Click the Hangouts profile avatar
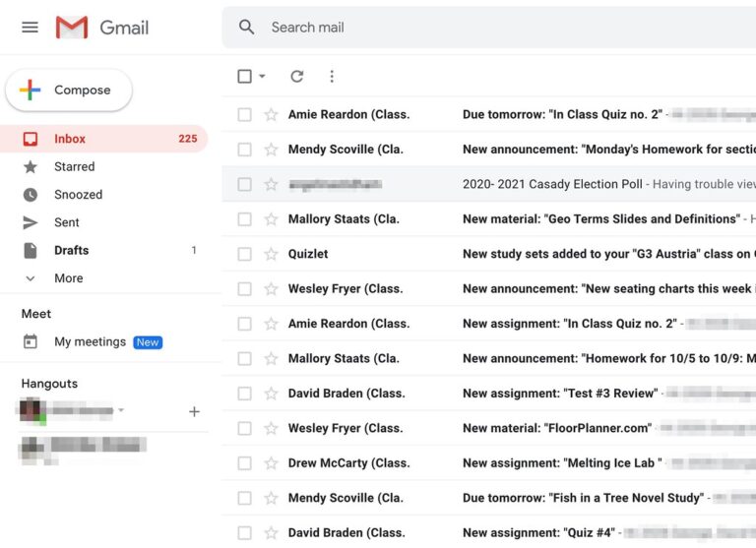This screenshot has width=756, height=548. (x=31, y=410)
